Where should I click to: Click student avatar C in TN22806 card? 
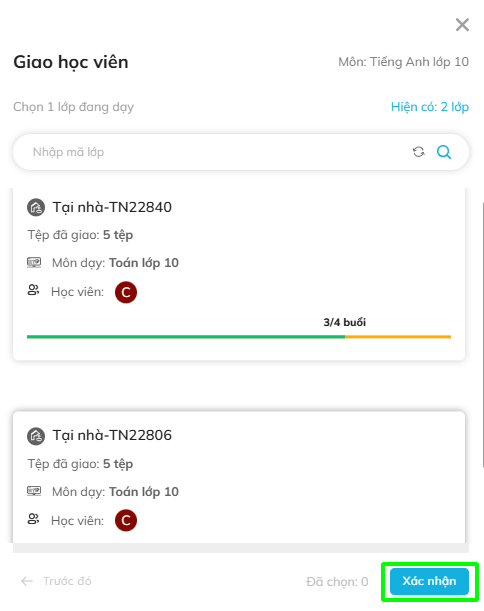[x=126, y=521]
